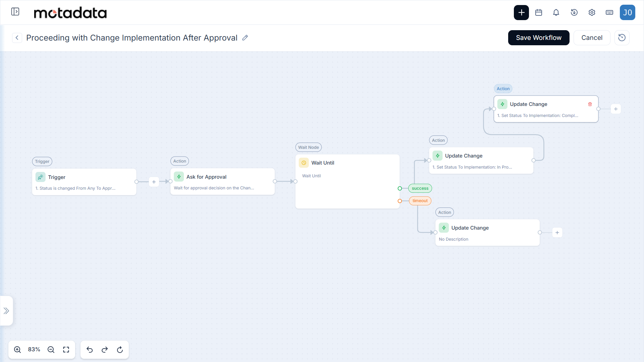This screenshot has height=362, width=644.
Task: Open workflow history icon beside Cancel
Action: (622, 38)
